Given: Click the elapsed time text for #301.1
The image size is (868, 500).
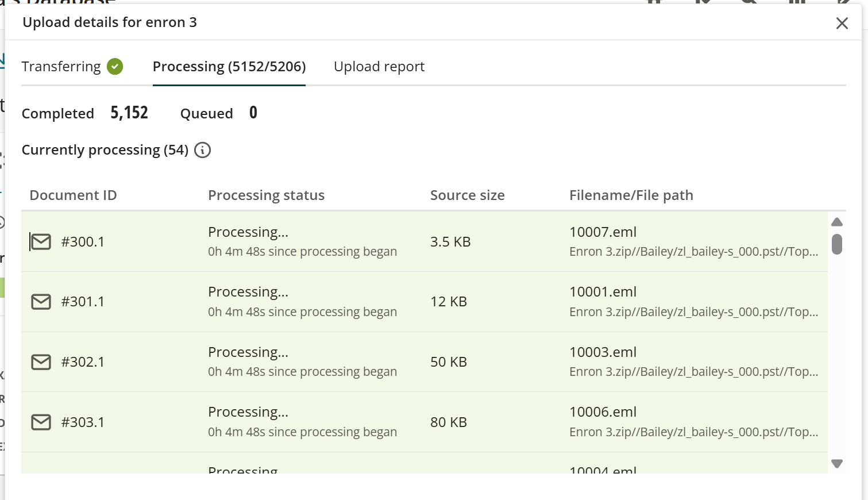Looking at the screenshot, I should tap(302, 312).
